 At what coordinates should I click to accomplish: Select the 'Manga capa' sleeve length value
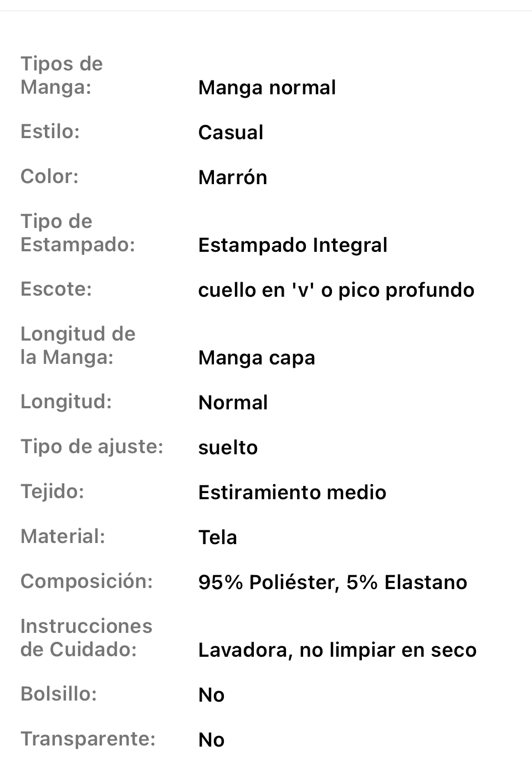click(257, 358)
